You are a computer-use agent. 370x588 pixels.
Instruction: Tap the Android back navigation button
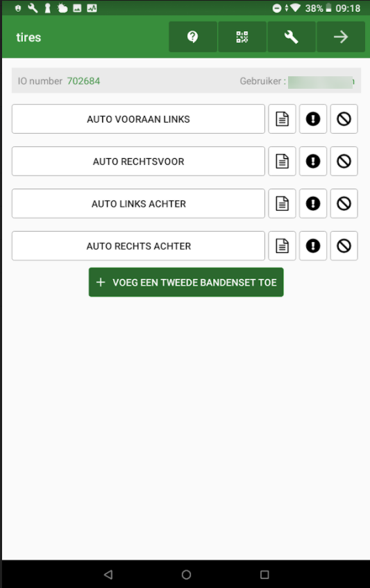[x=108, y=574]
